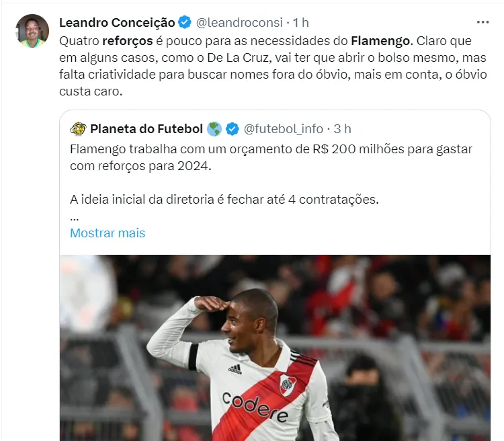Click the bold Flamengo keyword in tweet
The image size is (504, 441).
point(380,41)
